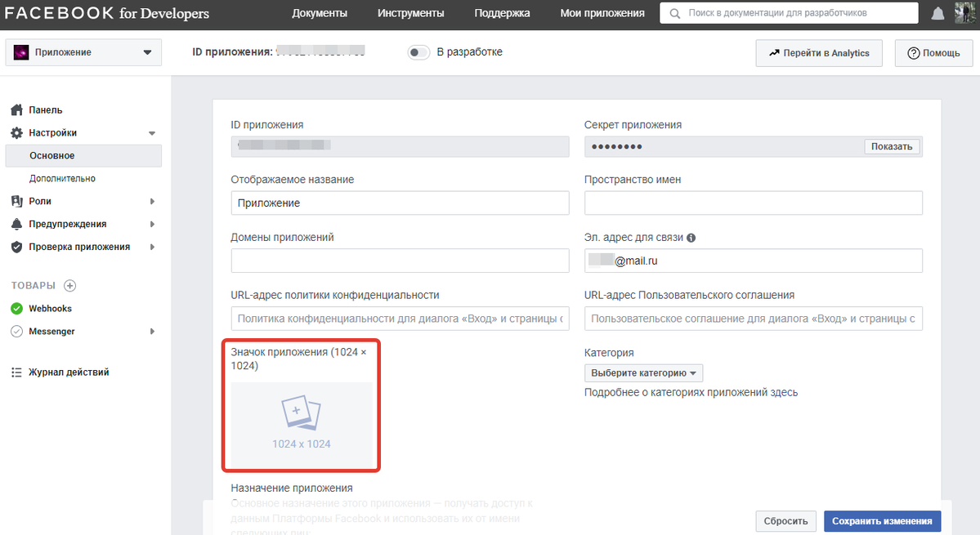This screenshot has height=535, width=980.
Task: Click the Домены приложений field
Action: tap(400, 261)
